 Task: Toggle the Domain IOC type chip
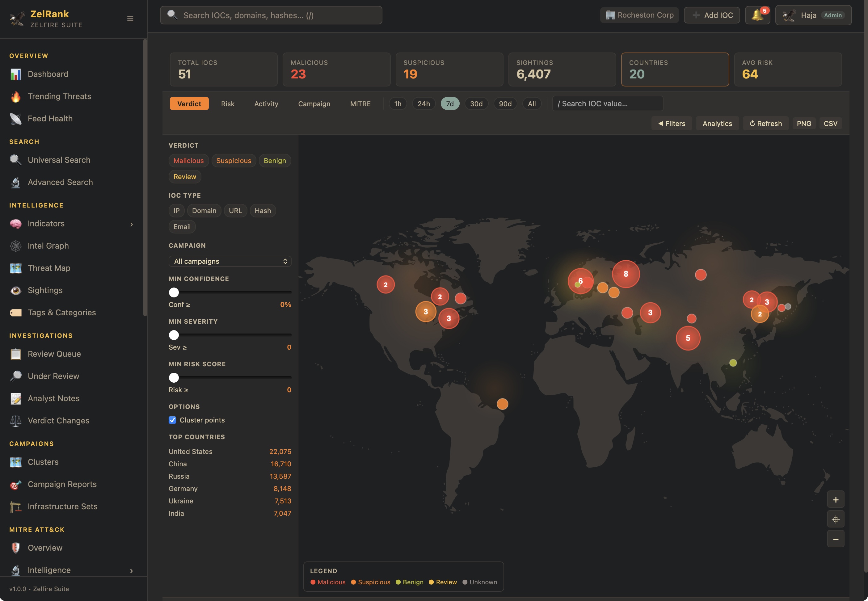click(204, 211)
